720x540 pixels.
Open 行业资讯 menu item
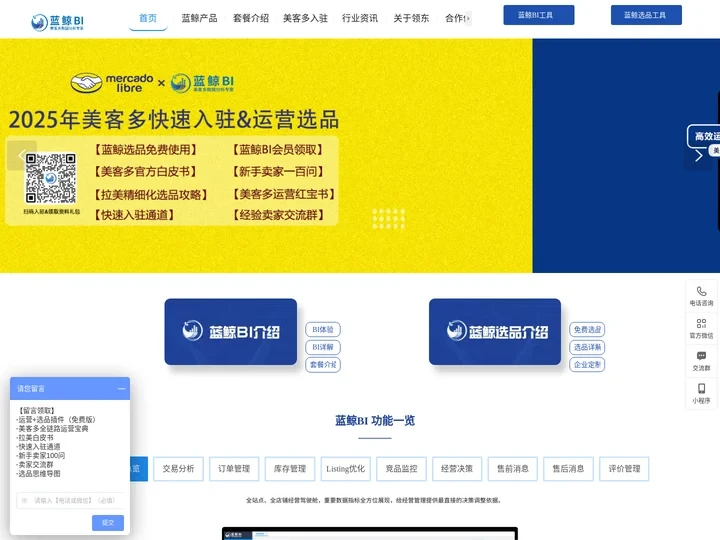click(360, 18)
